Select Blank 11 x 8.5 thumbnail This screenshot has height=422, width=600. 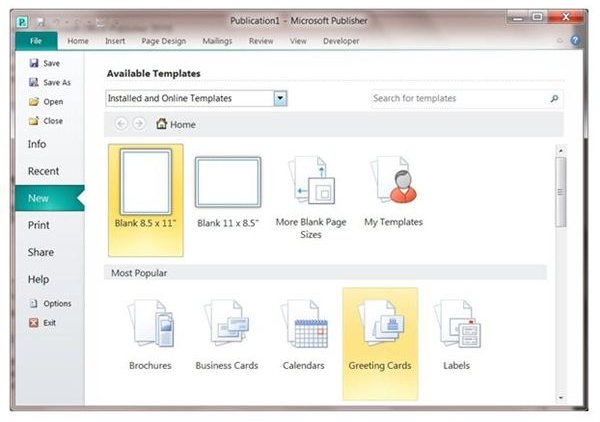[x=228, y=182]
